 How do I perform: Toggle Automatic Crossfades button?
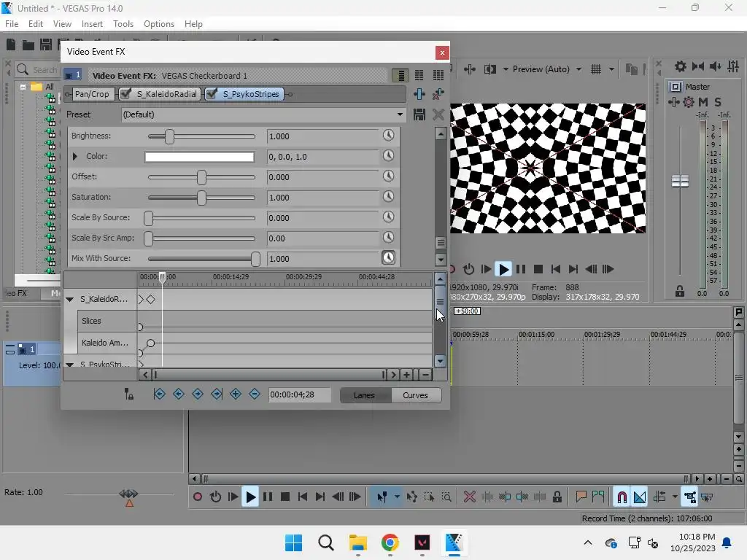639,497
